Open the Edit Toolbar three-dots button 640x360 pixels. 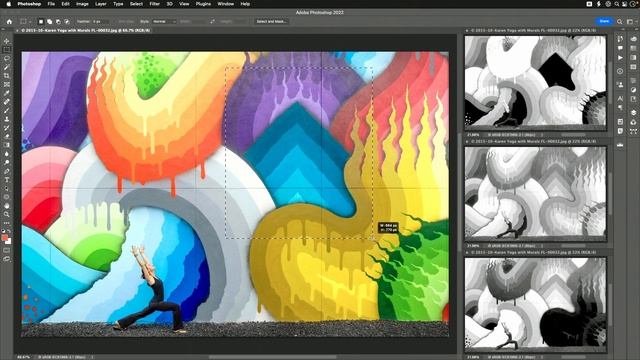[7, 223]
